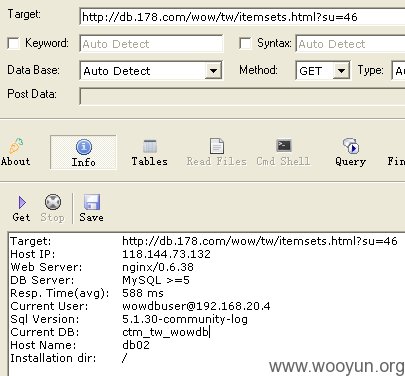The width and height of the screenshot is (405, 376).
Task: Select the DB Server value MySQL >=5
Action: (x=156, y=280)
